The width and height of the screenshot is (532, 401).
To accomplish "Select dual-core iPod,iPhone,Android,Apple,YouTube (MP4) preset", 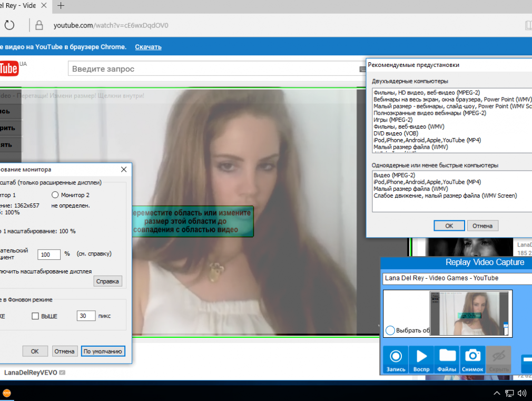I will [x=427, y=140].
